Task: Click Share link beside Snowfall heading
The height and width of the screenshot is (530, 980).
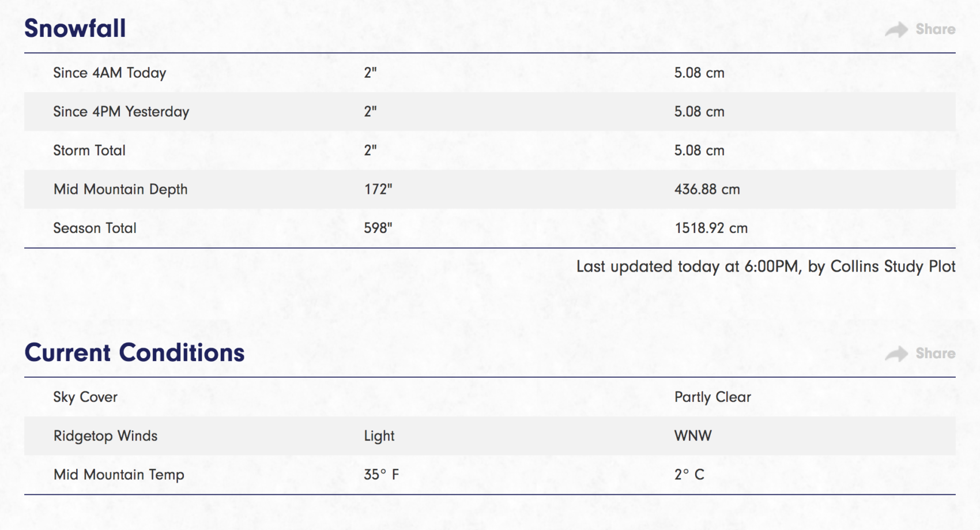Action: click(x=936, y=29)
